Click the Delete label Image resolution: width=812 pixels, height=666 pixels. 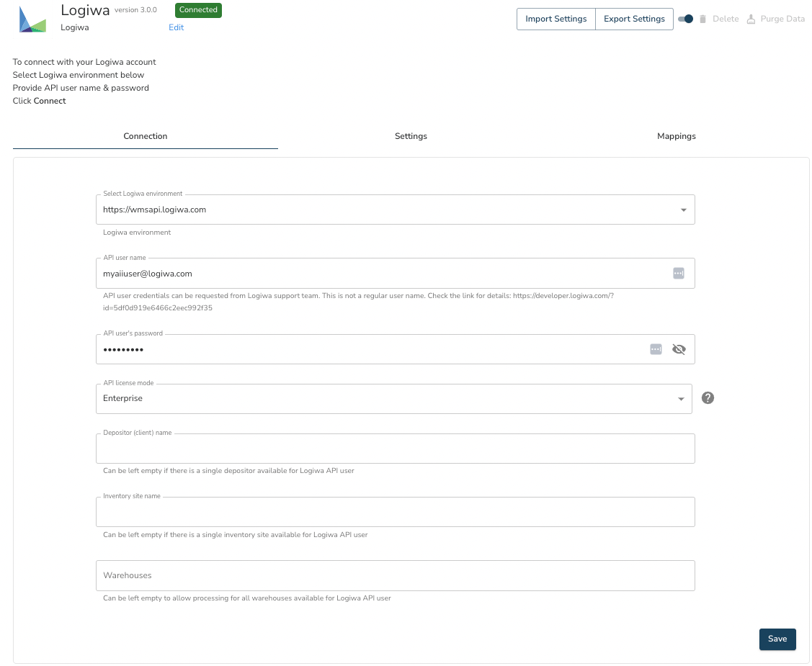tap(726, 19)
